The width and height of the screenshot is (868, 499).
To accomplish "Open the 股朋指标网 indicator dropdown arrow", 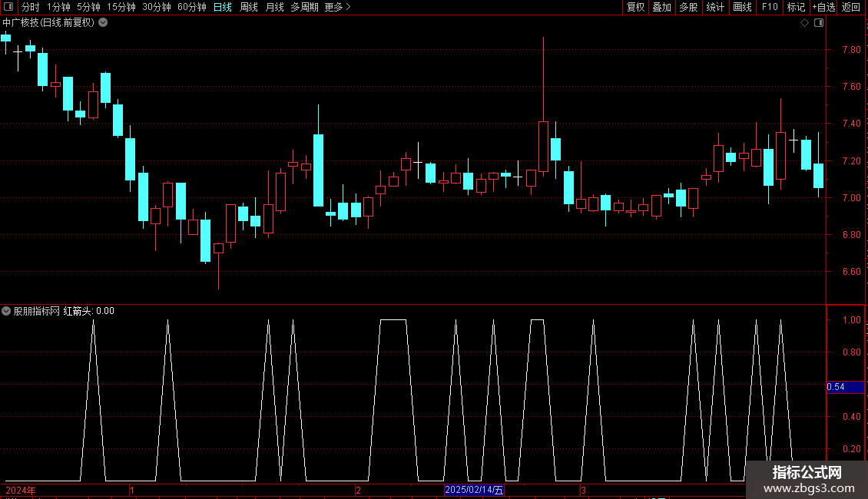I will (x=6, y=311).
